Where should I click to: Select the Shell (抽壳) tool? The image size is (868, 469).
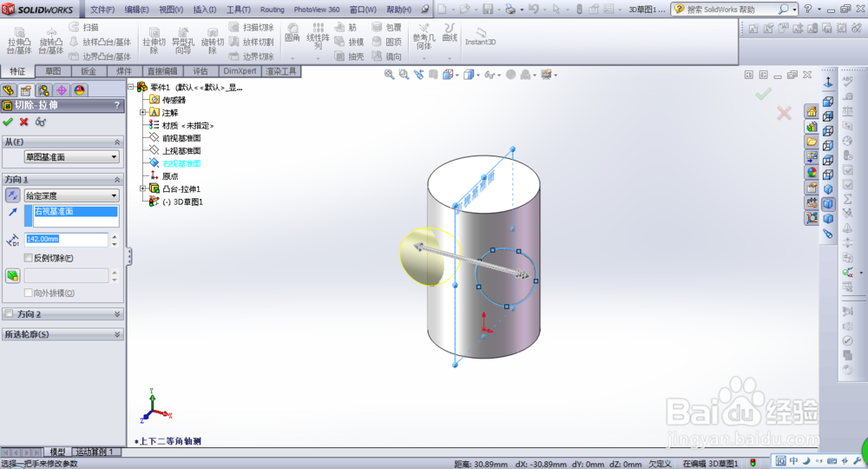349,56
